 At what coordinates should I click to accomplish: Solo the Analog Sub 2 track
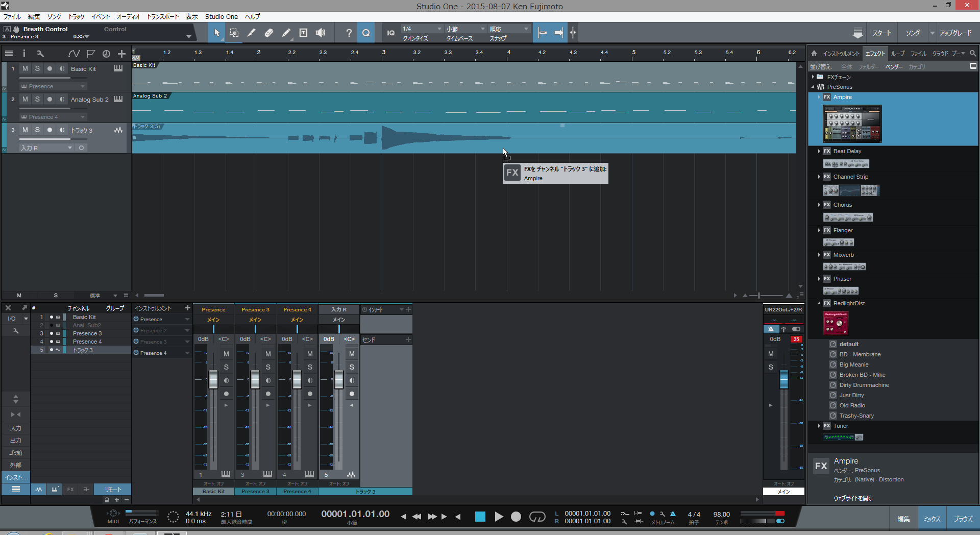[x=37, y=99]
